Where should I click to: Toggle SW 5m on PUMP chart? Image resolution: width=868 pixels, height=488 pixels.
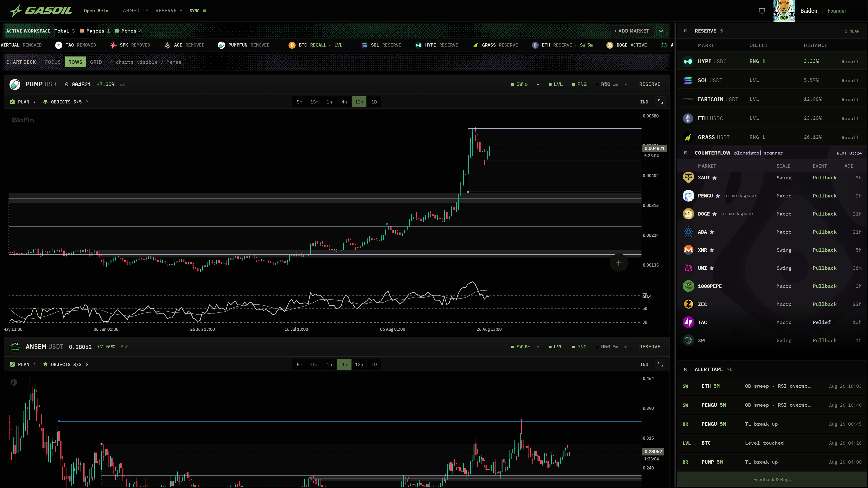pyautogui.click(x=521, y=84)
